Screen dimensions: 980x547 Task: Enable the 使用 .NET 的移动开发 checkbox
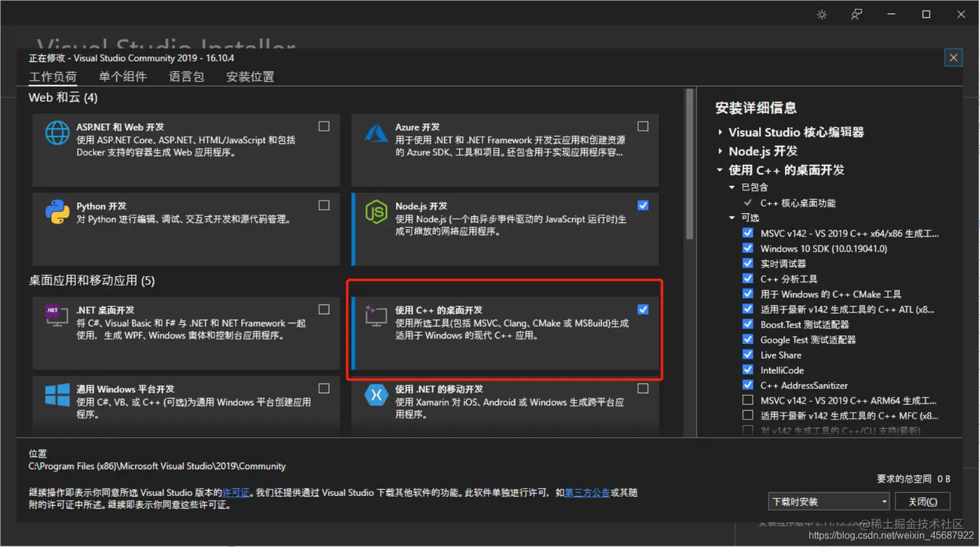point(643,389)
